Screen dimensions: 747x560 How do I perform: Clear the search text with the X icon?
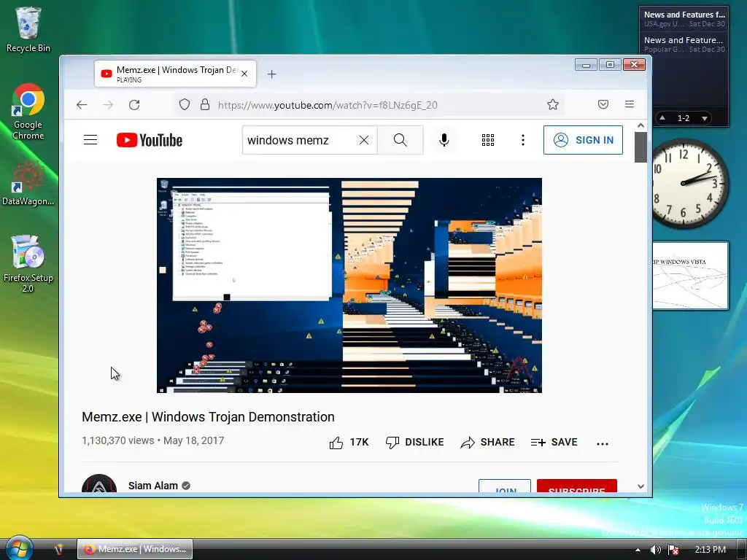click(364, 140)
